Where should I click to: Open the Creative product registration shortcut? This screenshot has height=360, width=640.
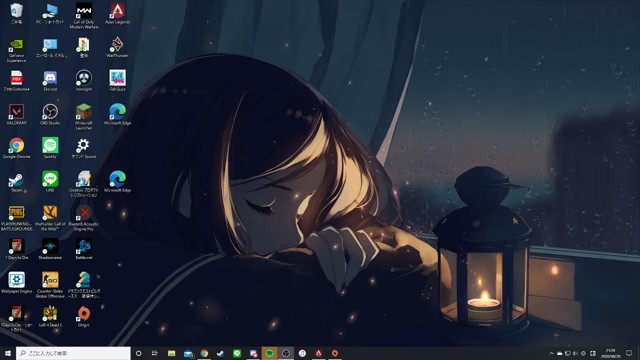[x=84, y=184]
